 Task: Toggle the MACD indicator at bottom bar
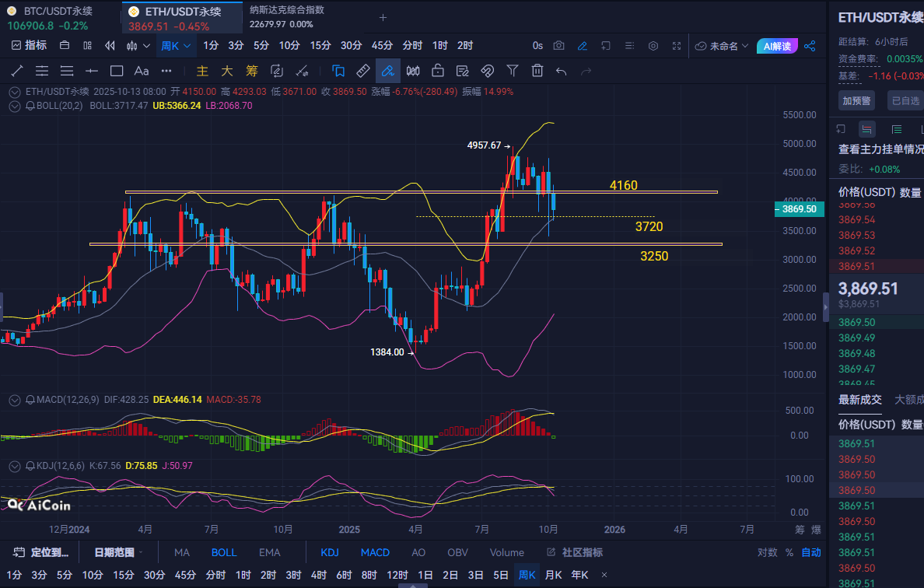pyautogui.click(x=375, y=552)
